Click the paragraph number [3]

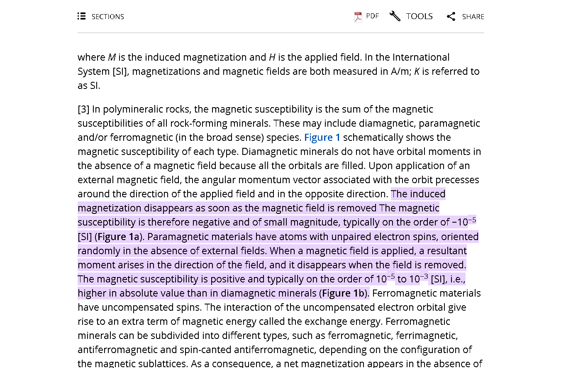(83, 109)
